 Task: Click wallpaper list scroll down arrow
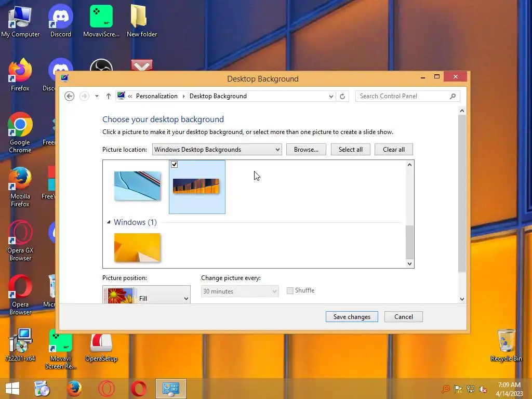pyautogui.click(x=409, y=263)
